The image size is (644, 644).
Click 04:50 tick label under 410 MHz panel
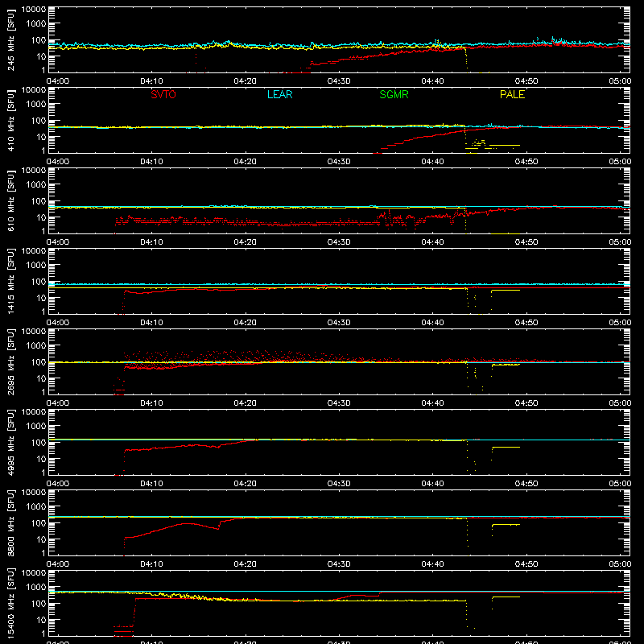coord(526,162)
